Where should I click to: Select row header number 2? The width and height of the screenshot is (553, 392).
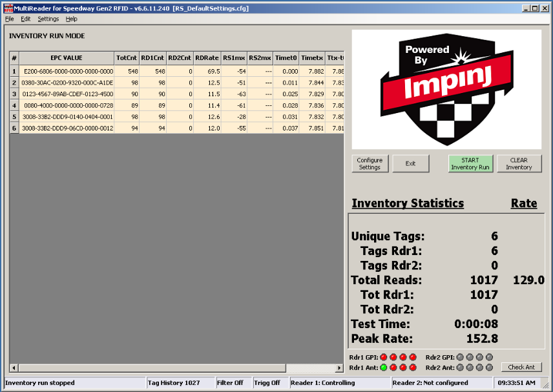pyautogui.click(x=14, y=83)
